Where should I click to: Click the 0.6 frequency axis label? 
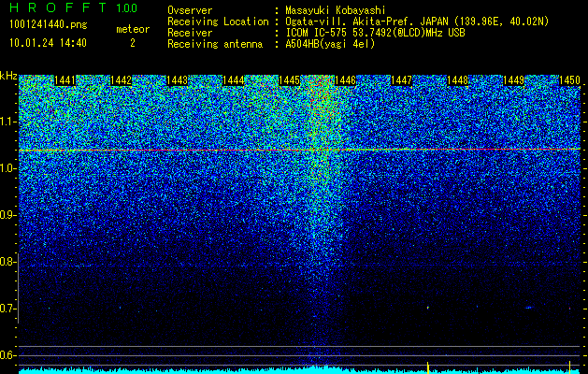coord(8,355)
